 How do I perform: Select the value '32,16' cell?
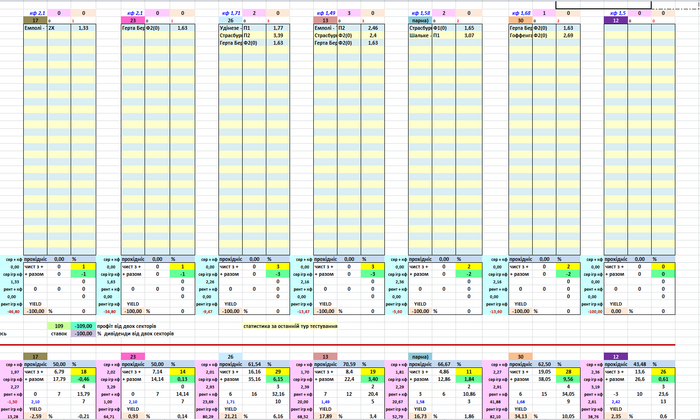click(278, 394)
